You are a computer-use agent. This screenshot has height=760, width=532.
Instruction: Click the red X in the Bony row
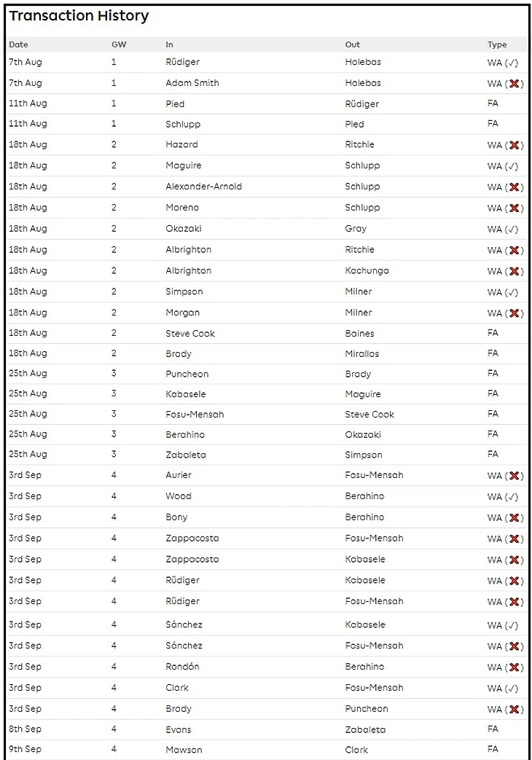point(513,518)
